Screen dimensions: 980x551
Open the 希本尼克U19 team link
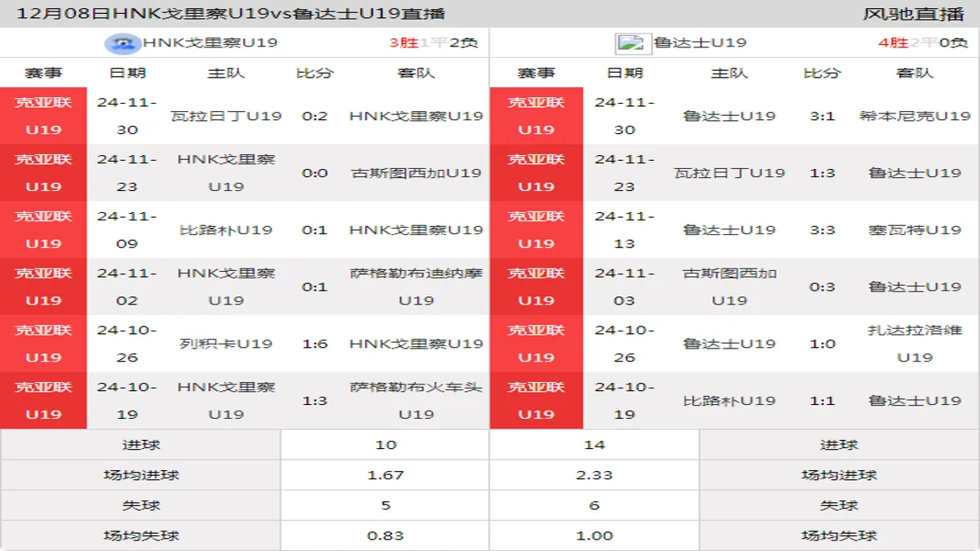pos(915,116)
